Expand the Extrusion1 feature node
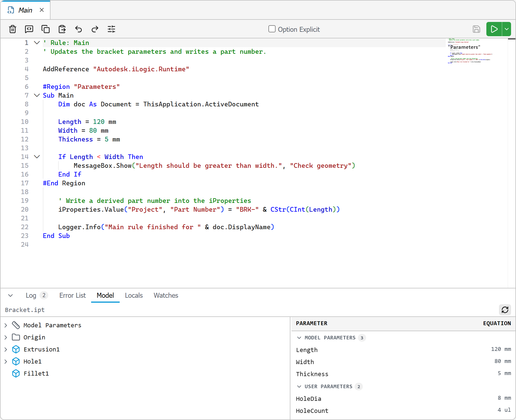The image size is (516, 420). click(x=6, y=350)
